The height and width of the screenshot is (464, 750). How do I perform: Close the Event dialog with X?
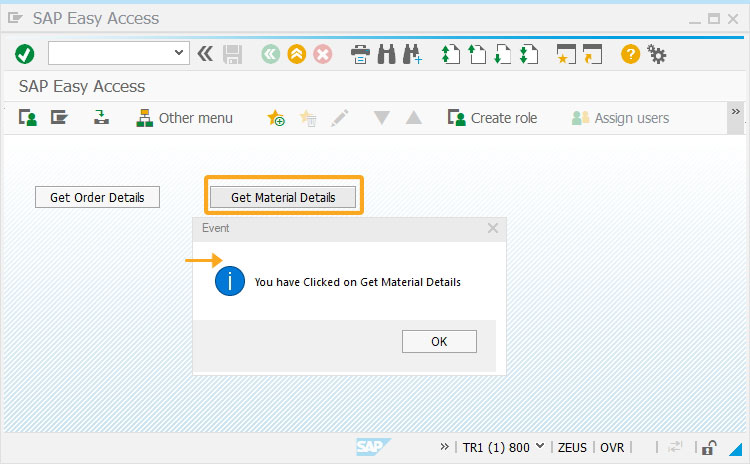(493, 228)
